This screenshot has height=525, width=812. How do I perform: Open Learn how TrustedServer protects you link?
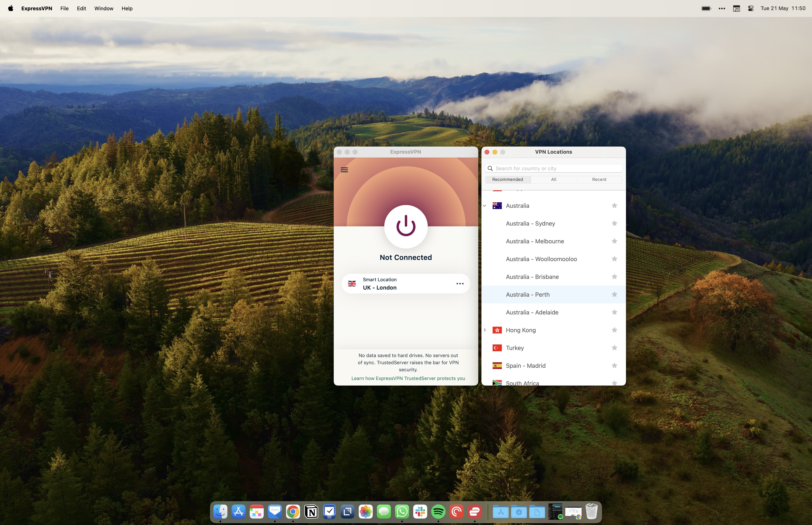click(x=408, y=378)
